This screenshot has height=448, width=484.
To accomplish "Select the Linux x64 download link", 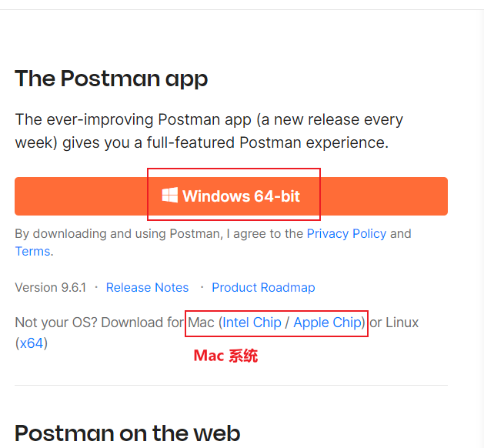I will tap(32, 343).
